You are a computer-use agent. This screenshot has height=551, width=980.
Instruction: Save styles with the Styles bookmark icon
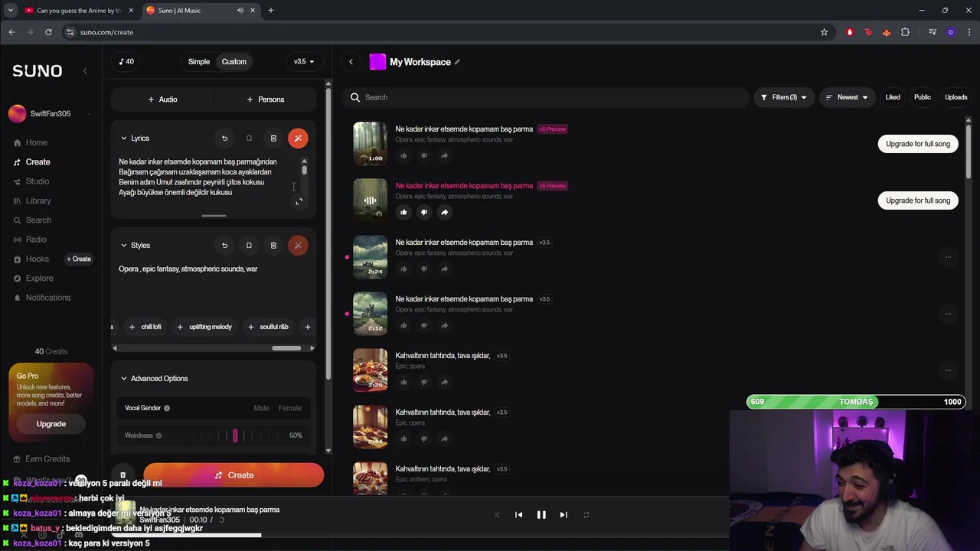click(x=249, y=246)
